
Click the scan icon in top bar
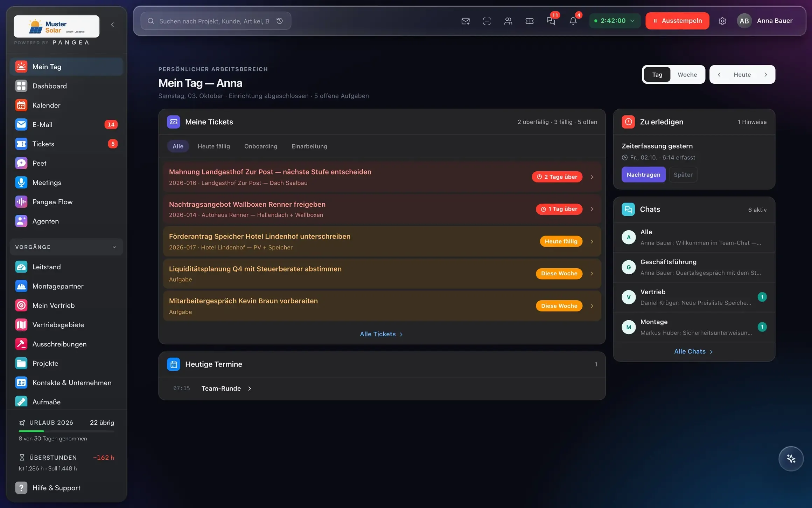(487, 21)
